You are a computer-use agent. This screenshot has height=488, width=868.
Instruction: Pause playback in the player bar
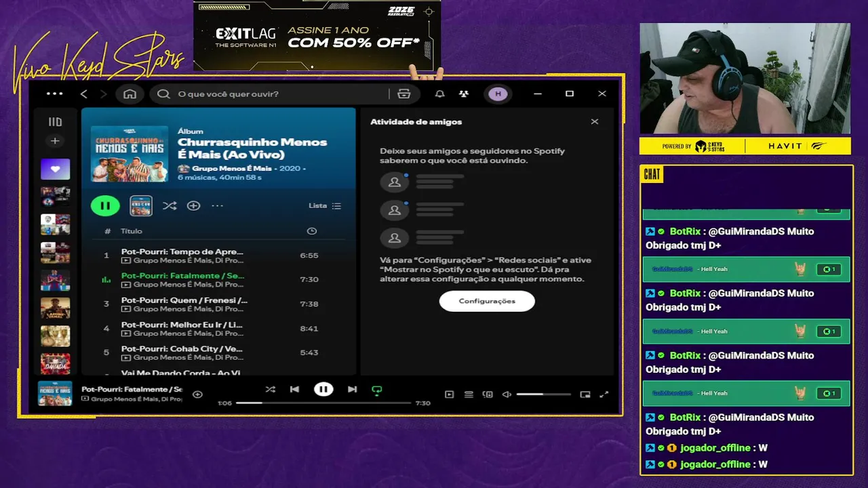(x=323, y=389)
